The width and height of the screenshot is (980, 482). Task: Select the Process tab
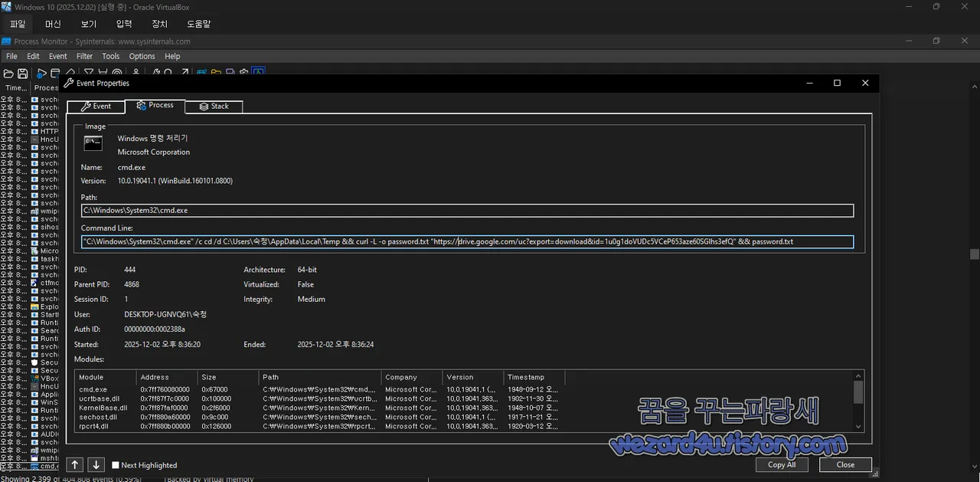pyautogui.click(x=155, y=106)
